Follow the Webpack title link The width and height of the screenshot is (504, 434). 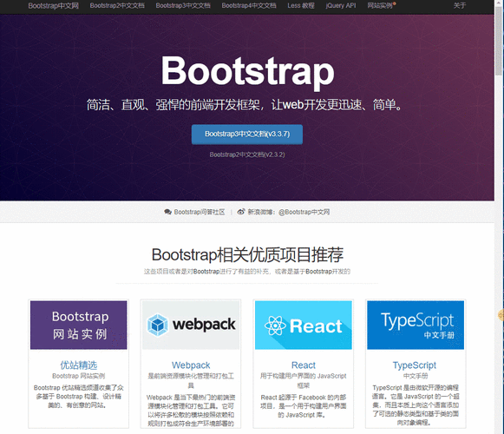tap(191, 365)
